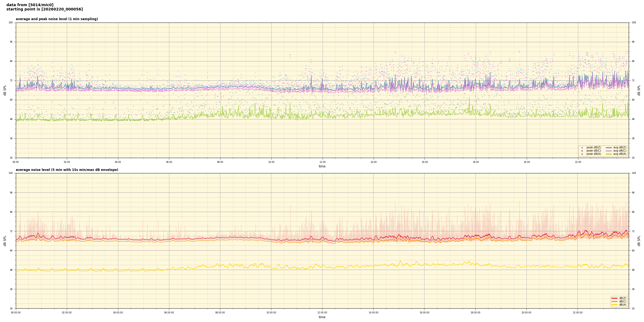This screenshot has width=644, height=322.
Task: Click red dB(Z) swatch in bottom legend
Action: [x=614, y=298]
